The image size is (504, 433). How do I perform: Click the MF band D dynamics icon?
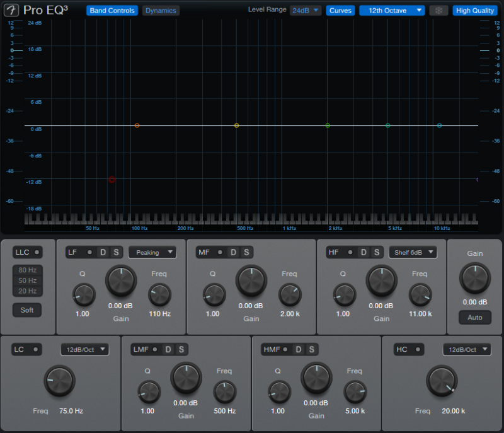233,253
